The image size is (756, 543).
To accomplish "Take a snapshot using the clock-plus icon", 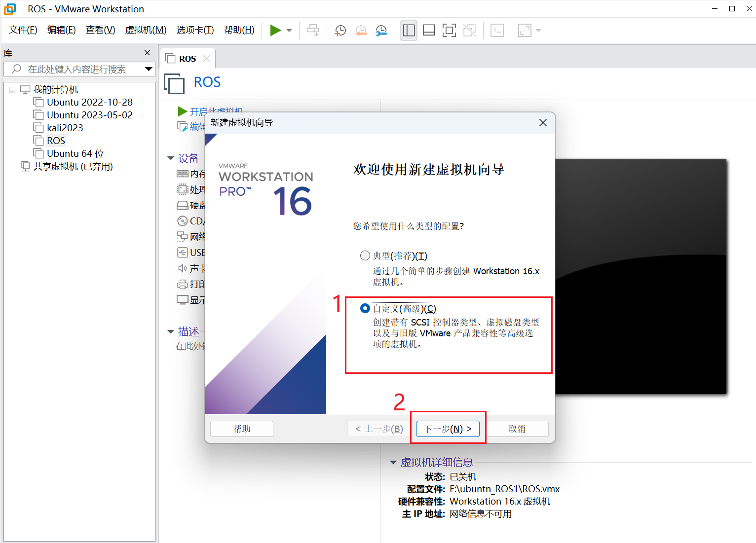I will pos(340,31).
